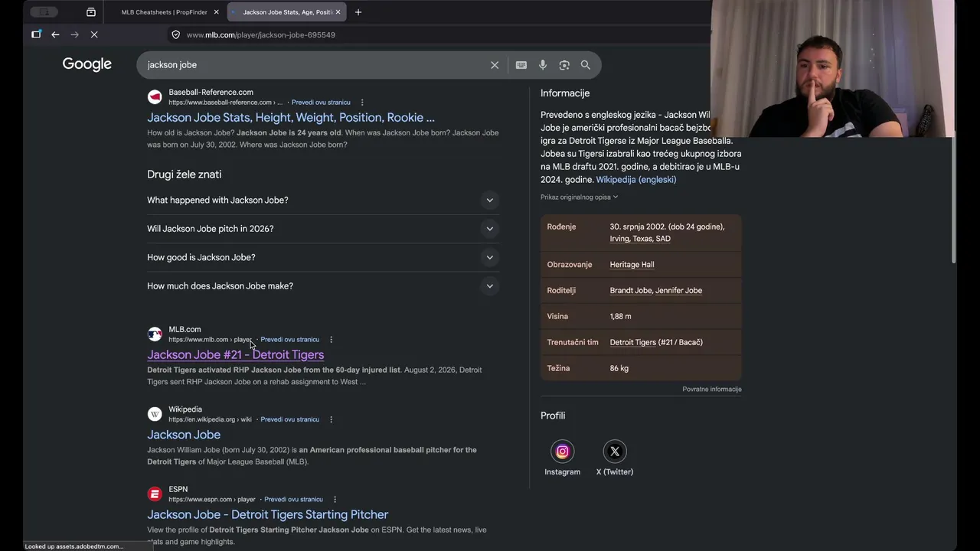Click the 'Povratne informacije' feedback link

point(712,390)
